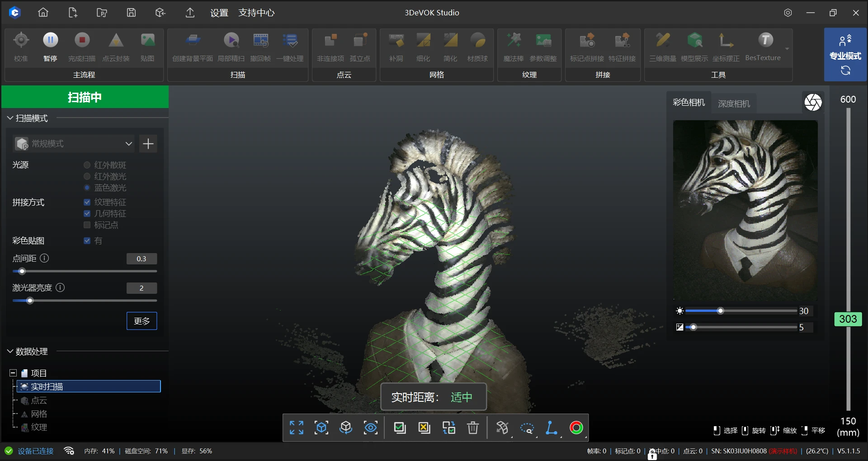Click the export upload icon in title bar
Image resolution: width=868 pixels, height=461 pixels.
coord(190,13)
